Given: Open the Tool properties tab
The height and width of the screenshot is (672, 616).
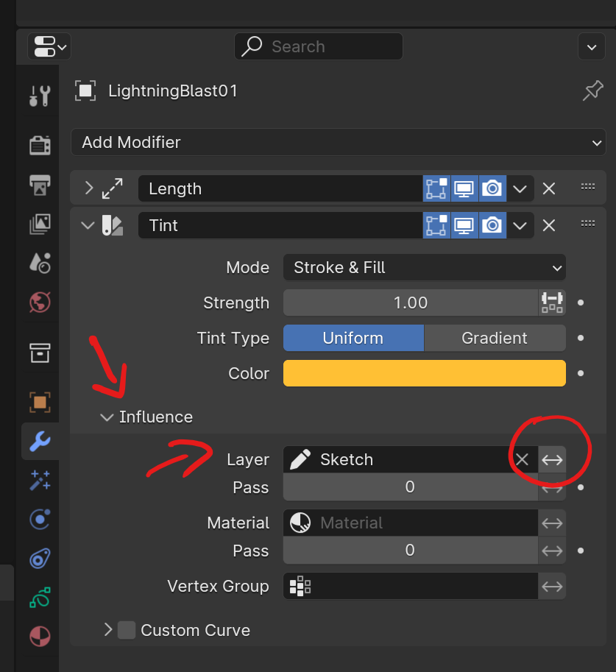Looking at the screenshot, I should point(40,96).
